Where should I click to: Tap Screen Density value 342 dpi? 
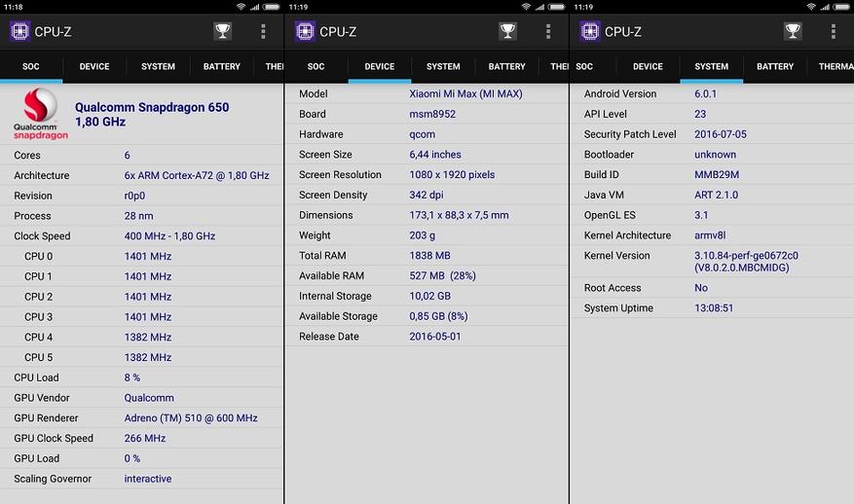pos(427,195)
